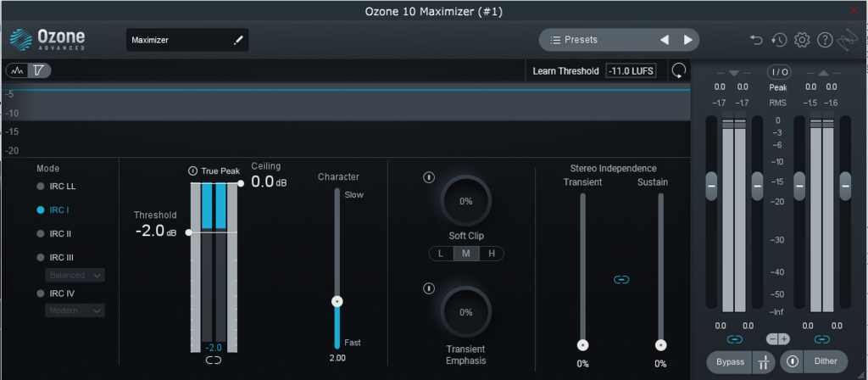Viewport: 868px width, 380px height.
Task: Open the undo history clock icon
Action: tap(779, 40)
